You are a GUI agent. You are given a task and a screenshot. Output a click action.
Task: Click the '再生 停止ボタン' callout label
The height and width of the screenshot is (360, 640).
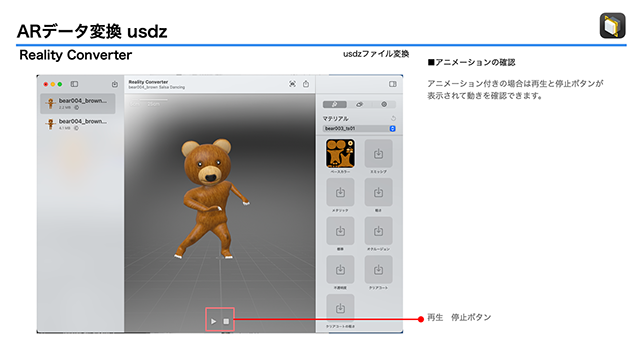[x=459, y=317]
